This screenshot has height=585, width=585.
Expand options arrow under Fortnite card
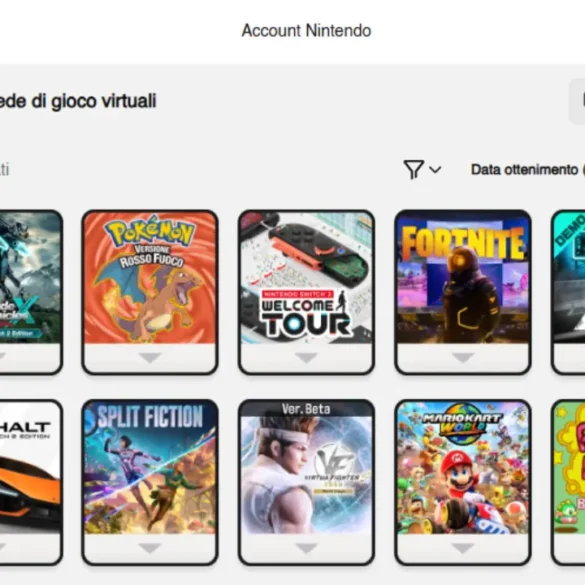tap(463, 358)
